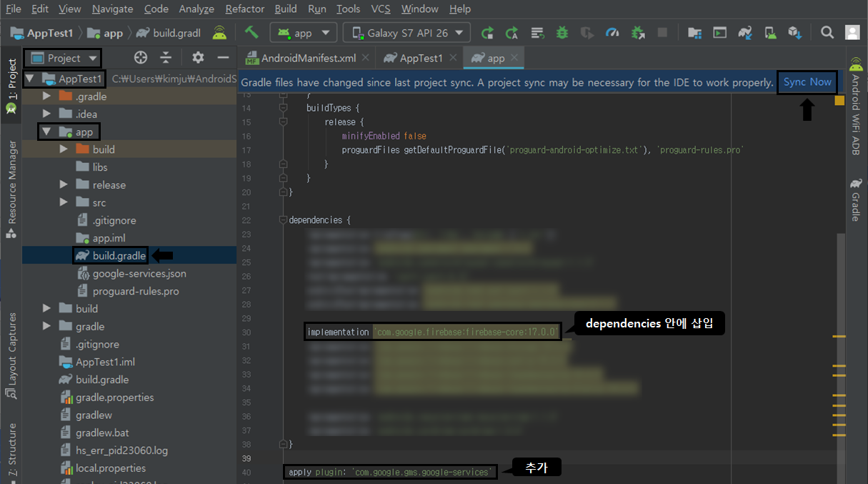Switch to the AppTest1 editor tab
Viewport: 868px width, 484px height.
421,58
